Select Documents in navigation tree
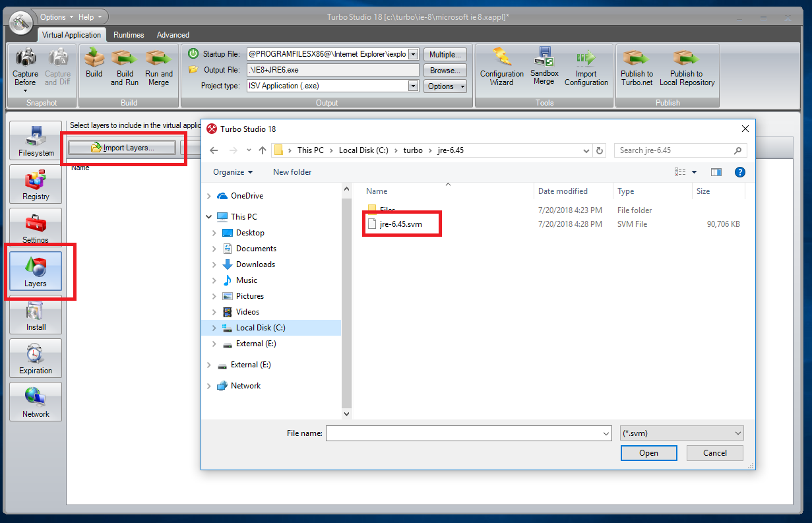The height and width of the screenshot is (523, 812). (x=256, y=249)
